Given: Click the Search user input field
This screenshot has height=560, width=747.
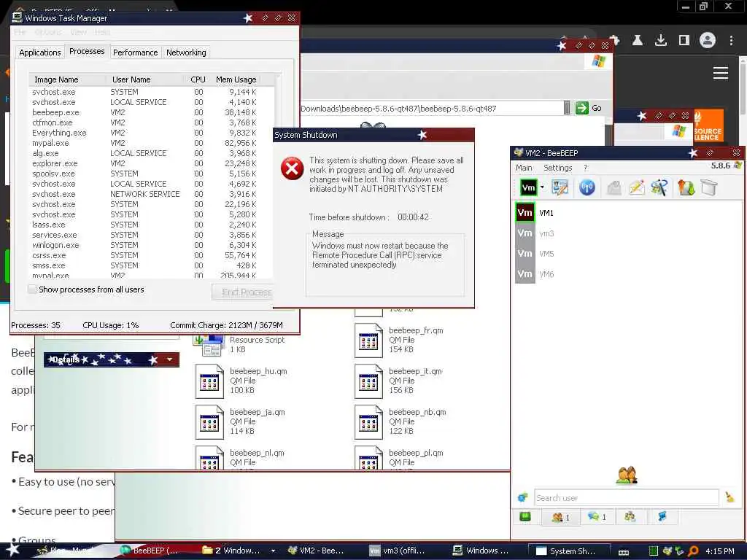Looking at the screenshot, I should pos(626,497).
